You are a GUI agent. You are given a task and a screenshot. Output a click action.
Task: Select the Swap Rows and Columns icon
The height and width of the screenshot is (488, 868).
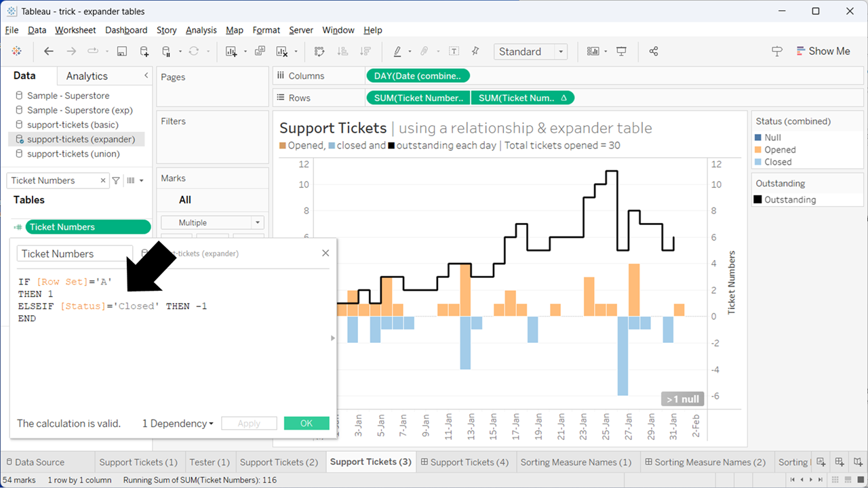(x=319, y=52)
